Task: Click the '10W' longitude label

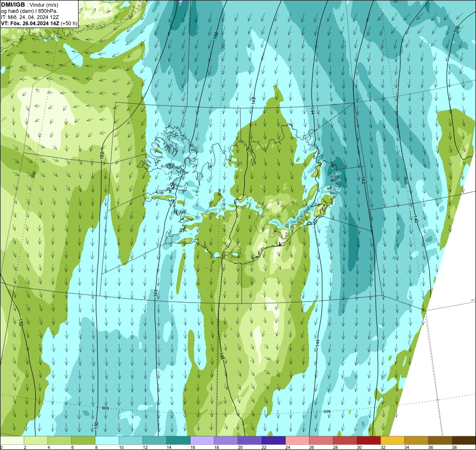Action: pyautogui.click(x=406, y=181)
